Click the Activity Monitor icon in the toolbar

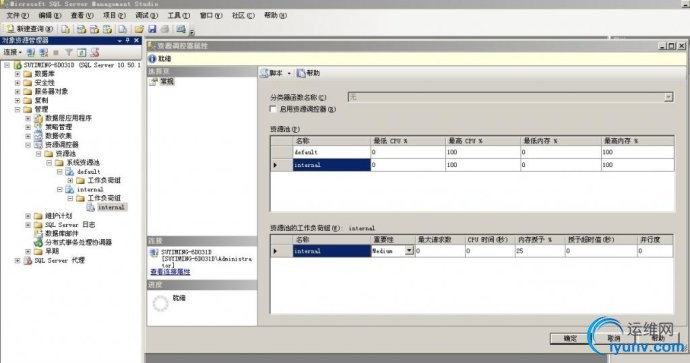[x=181, y=29]
